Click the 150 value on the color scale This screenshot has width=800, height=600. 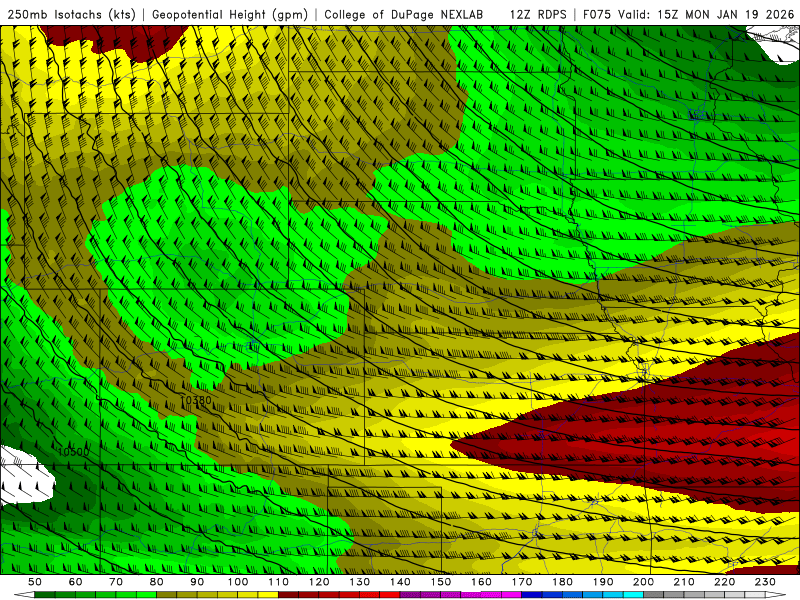[441, 582]
